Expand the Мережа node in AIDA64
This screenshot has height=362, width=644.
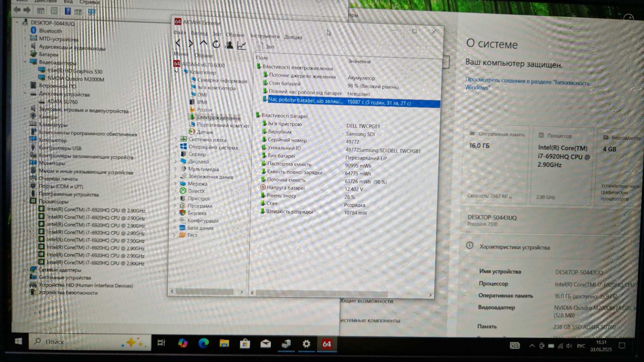point(175,183)
